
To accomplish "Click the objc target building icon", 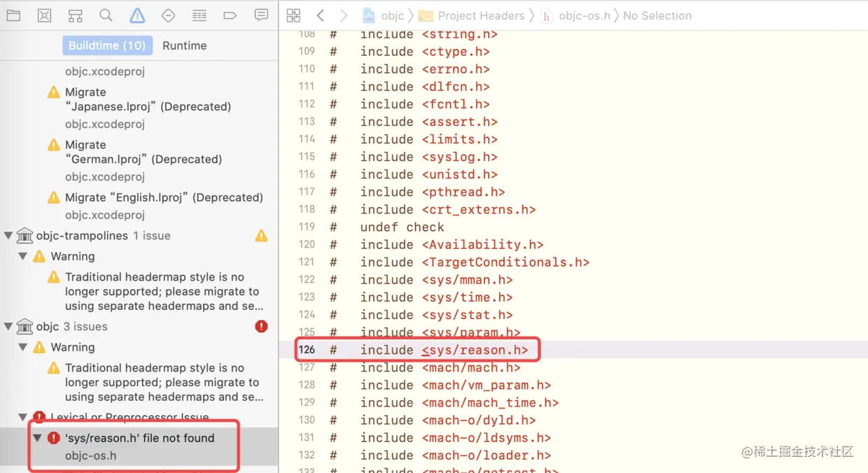I will pos(24,327).
